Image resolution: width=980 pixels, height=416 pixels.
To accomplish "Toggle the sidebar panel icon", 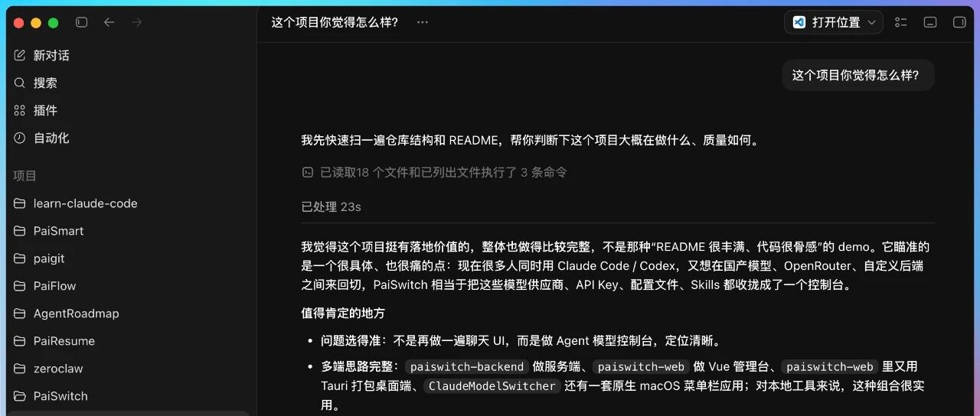I will pyautogui.click(x=82, y=23).
